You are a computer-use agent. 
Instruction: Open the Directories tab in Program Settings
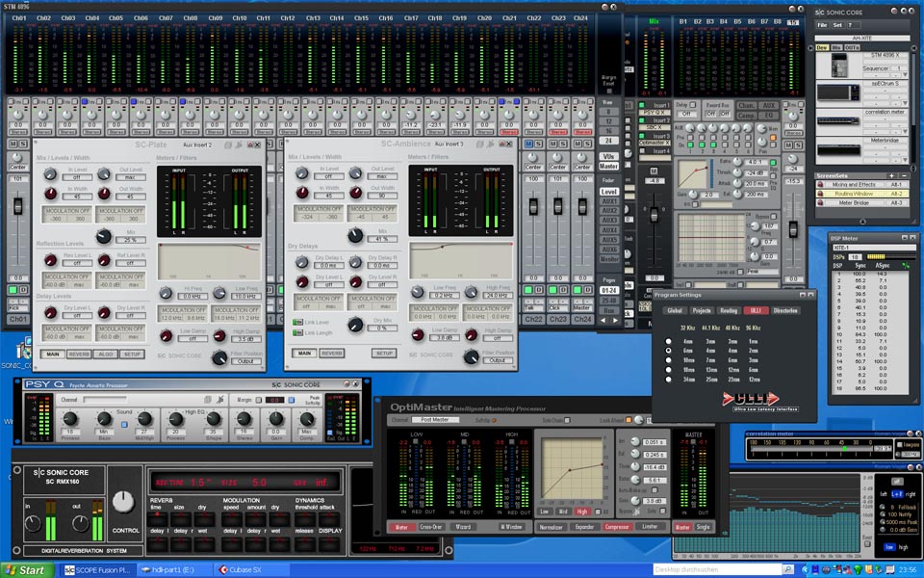click(x=785, y=310)
